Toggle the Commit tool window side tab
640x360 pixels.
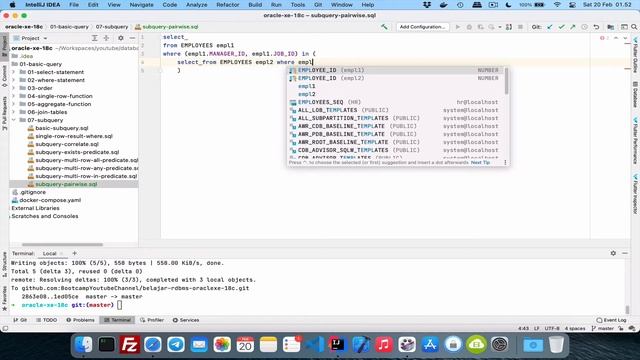point(4,77)
